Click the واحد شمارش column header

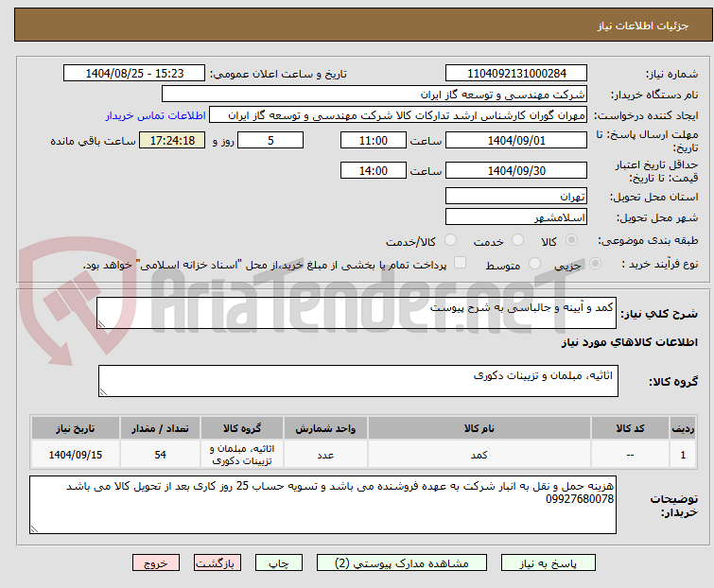click(325, 428)
